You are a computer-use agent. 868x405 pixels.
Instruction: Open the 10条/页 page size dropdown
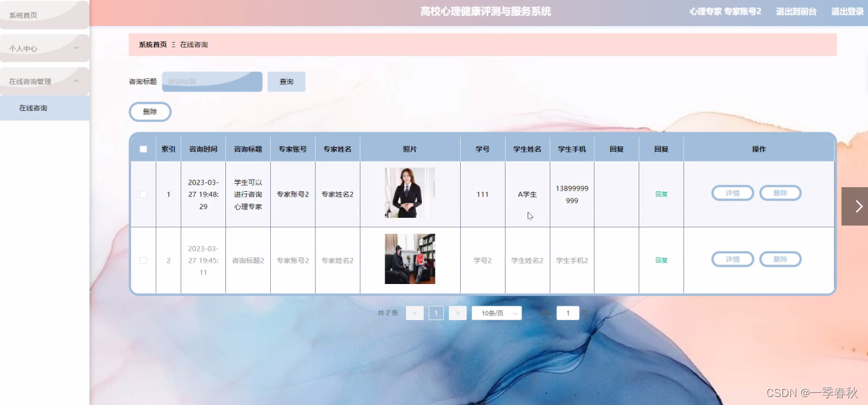497,313
